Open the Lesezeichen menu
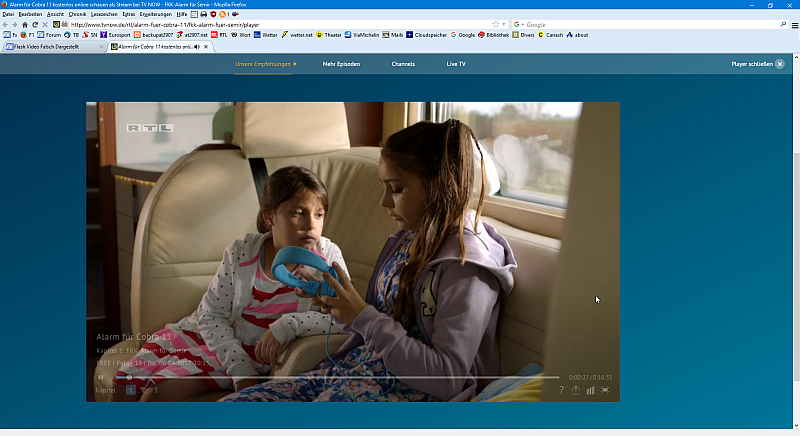Viewport: 800px width, 436px height. click(x=104, y=14)
